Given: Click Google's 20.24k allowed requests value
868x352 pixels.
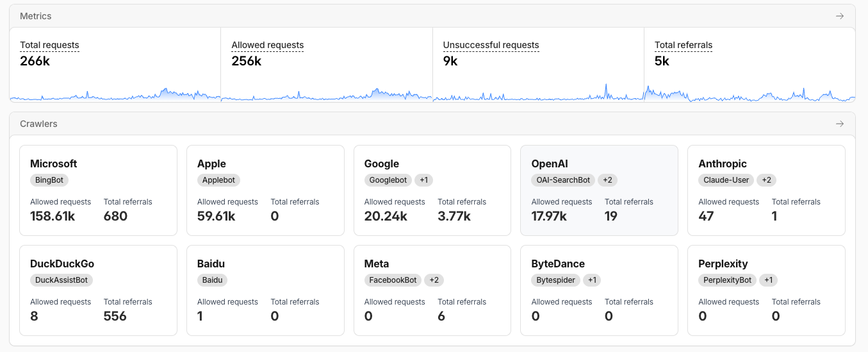Looking at the screenshot, I should pos(386,216).
